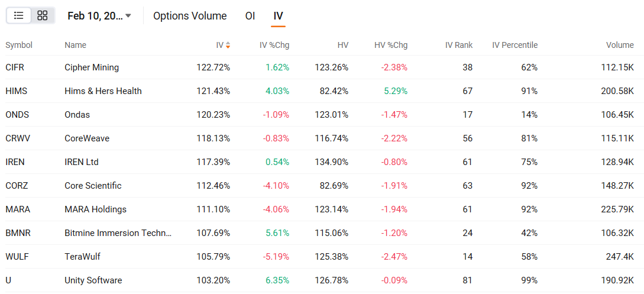Viewport: 644px width, 294px height.
Task: Sort by IV %Chg column
Action: click(274, 45)
